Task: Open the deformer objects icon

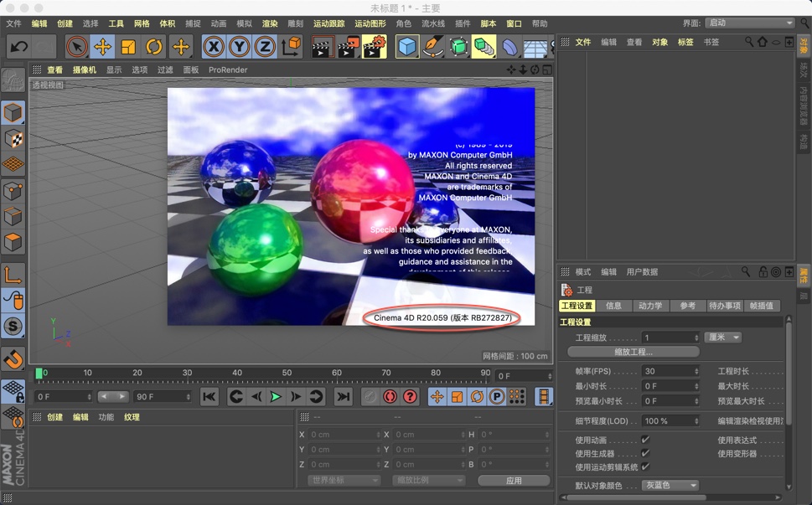Action: click(x=509, y=47)
